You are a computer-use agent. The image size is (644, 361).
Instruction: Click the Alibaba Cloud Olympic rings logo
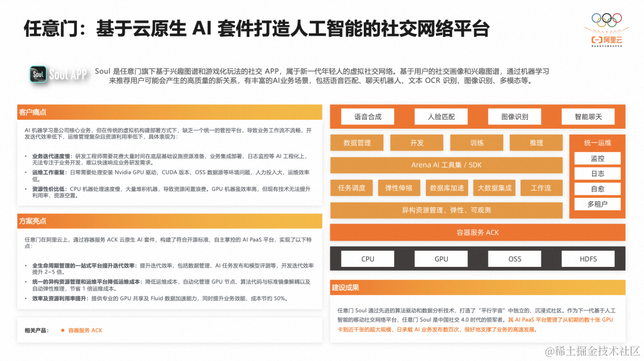(x=606, y=30)
